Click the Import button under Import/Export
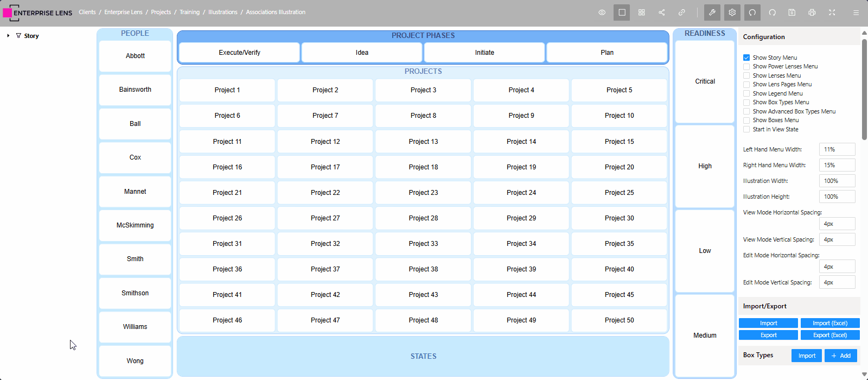Viewport: 868px width, 380px height. 768,323
